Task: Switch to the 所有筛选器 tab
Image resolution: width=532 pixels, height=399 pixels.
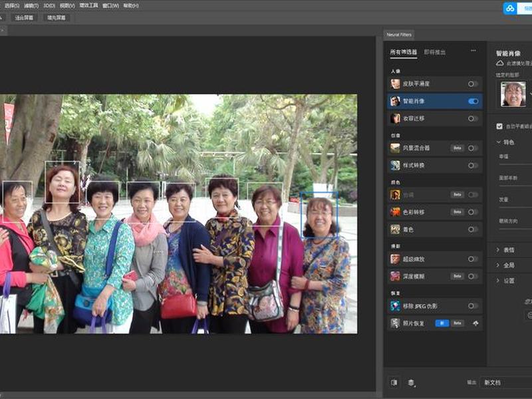Action: coord(404,52)
